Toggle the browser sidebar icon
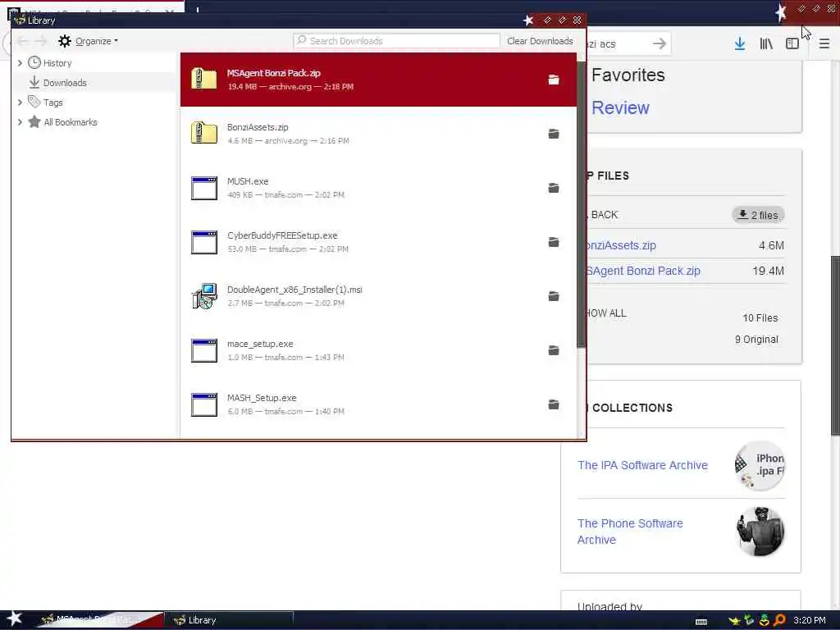Image resolution: width=840 pixels, height=630 pixels. (x=792, y=44)
